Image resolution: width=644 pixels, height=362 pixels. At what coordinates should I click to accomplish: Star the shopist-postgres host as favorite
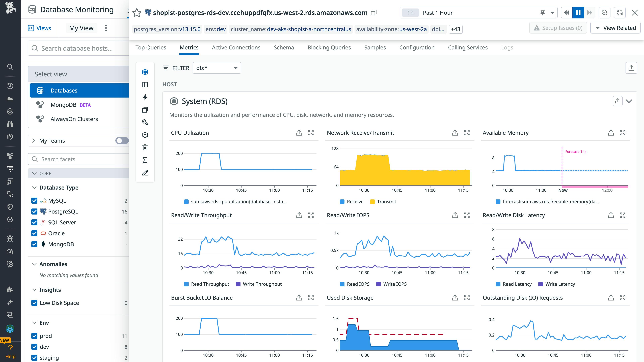pyautogui.click(x=137, y=13)
